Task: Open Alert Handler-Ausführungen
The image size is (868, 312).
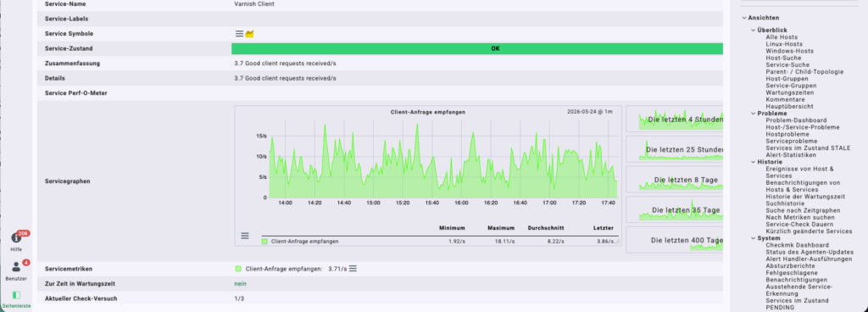Action: 809,259
